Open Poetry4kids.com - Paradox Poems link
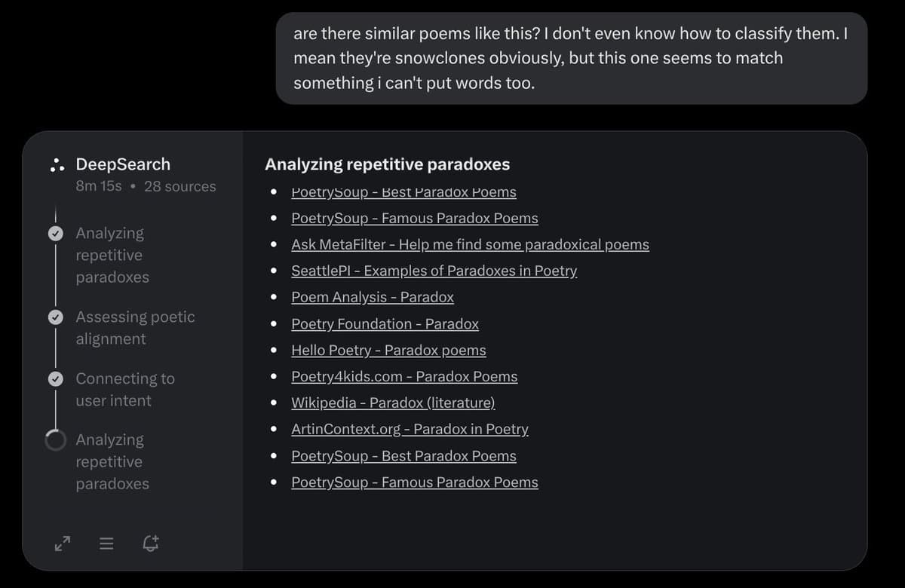905x588 pixels. pyautogui.click(x=404, y=376)
